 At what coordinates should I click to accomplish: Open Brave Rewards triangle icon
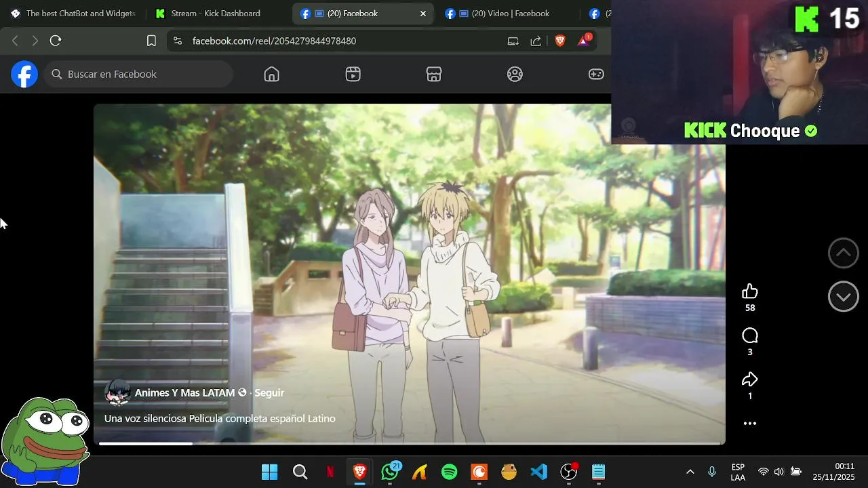click(x=584, y=40)
